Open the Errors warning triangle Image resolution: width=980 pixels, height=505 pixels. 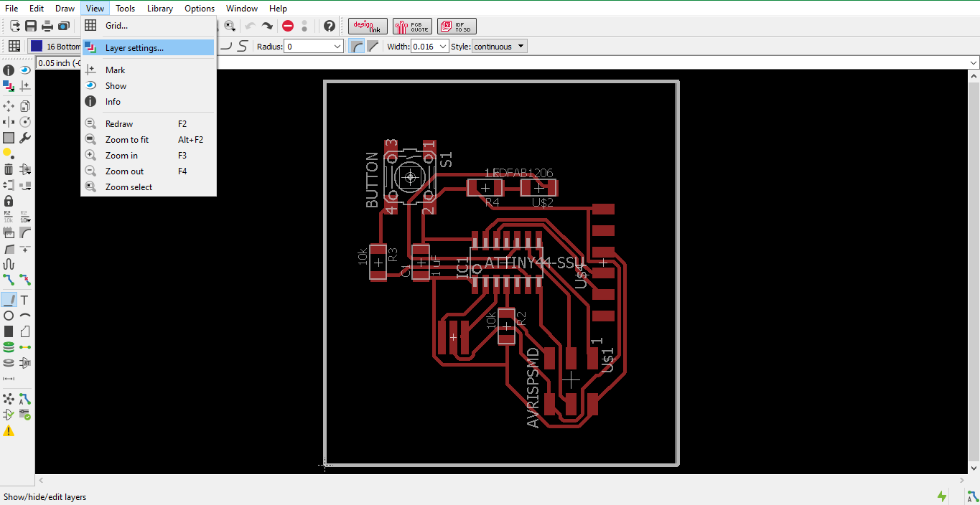9,431
